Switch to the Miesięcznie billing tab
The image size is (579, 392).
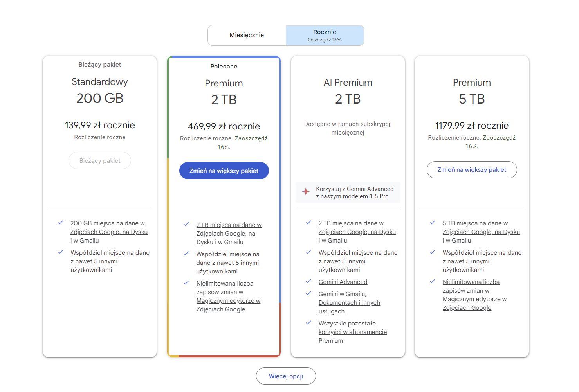click(x=247, y=35)
